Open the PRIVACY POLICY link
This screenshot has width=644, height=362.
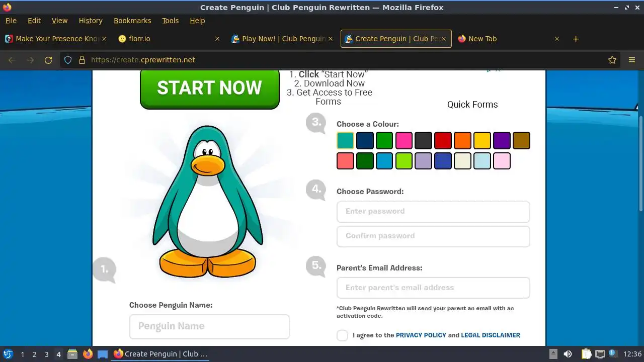pyautogui.click(x=421, y=335)
